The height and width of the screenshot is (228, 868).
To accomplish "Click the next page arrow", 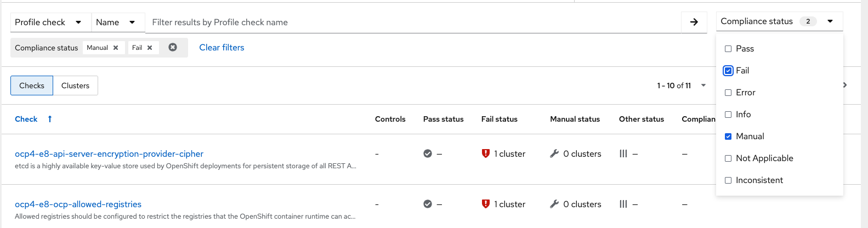I will tap(845, 85).
